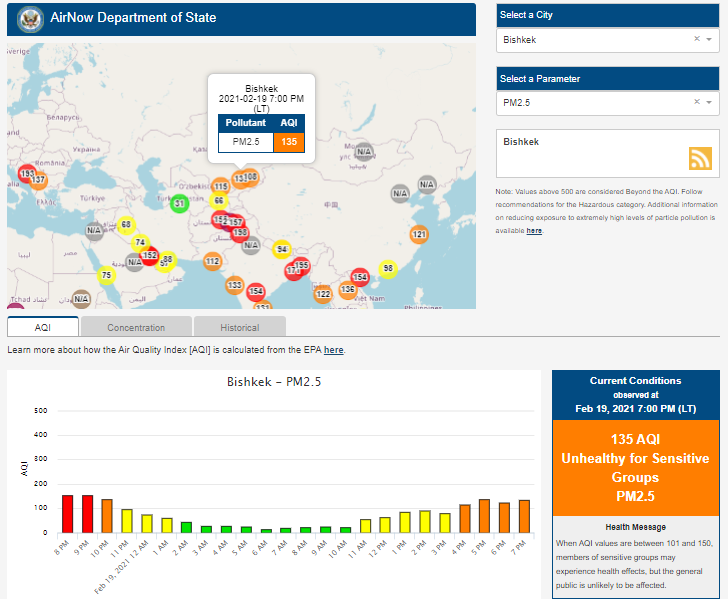Click the orange 135 AQI cell in the map popup
The image size is (728, 599).
(x=289, y=142)
